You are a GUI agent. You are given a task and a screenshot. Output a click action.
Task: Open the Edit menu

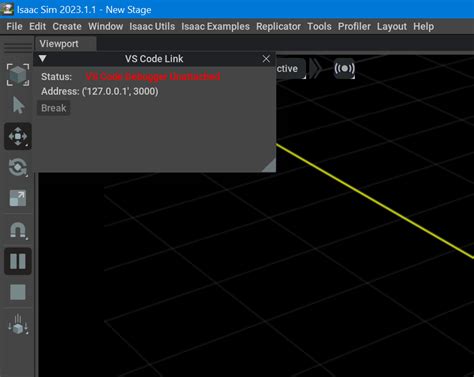pos(37,26)
